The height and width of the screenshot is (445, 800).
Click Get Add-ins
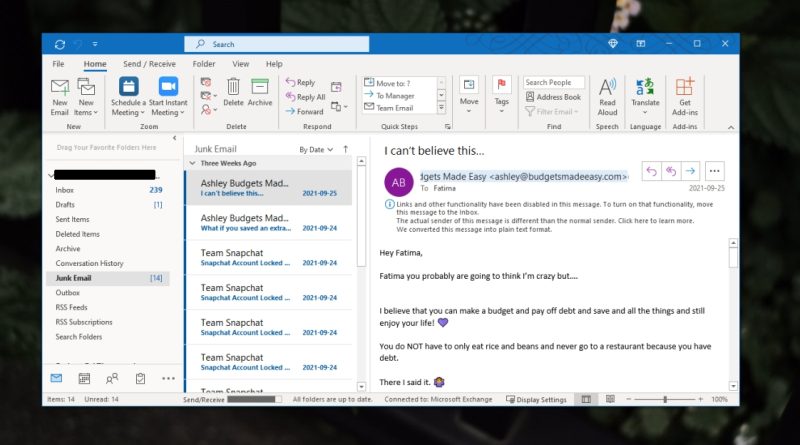point(684,97)
